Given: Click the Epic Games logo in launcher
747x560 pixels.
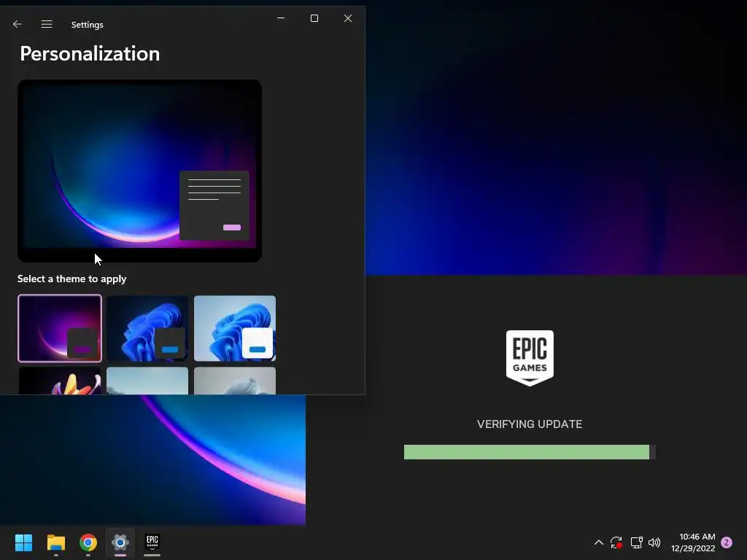Looking at the screenshot, I should point(530,358).
